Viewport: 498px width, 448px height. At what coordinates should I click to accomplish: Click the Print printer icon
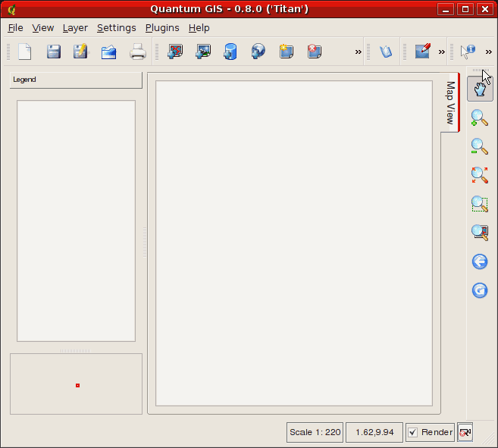tap(138, 52)
